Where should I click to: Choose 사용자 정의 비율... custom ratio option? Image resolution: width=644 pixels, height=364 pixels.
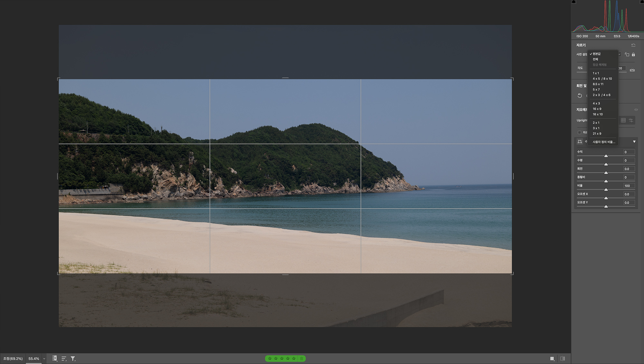click(604, 142)
